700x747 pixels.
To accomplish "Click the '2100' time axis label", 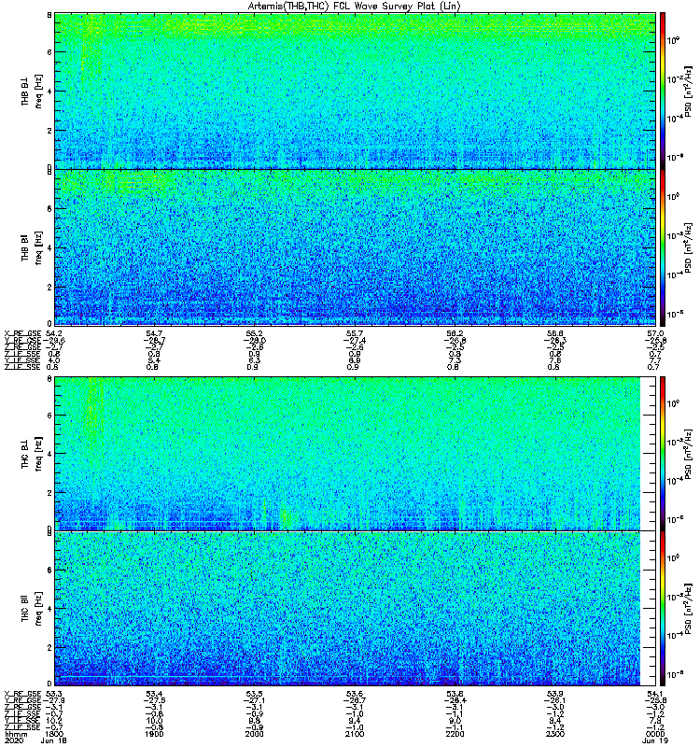I will 355,734.
